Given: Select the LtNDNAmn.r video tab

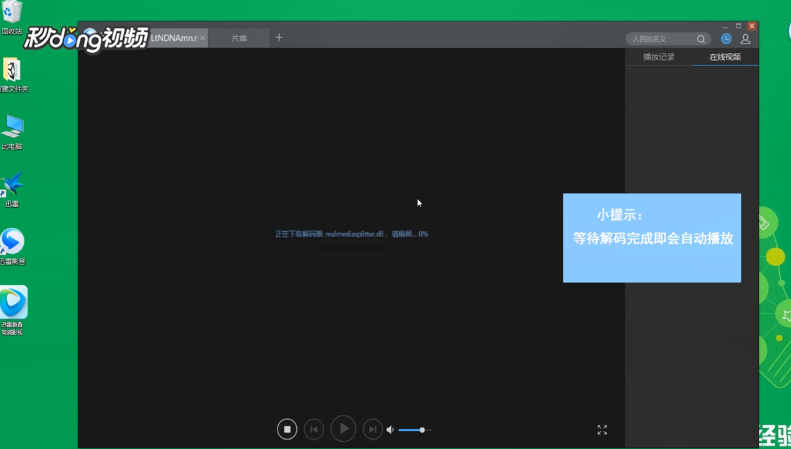Looking at the screenshot, I should point(173,38).
